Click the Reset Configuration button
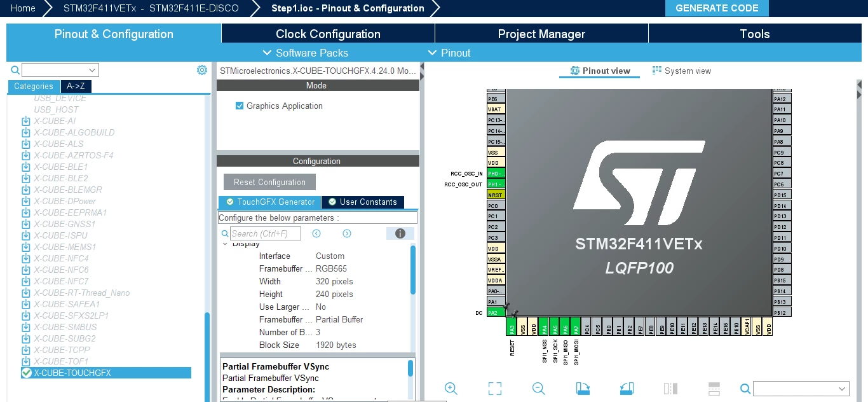Viewport: 868px width, 402px height. tap(269, 182)
